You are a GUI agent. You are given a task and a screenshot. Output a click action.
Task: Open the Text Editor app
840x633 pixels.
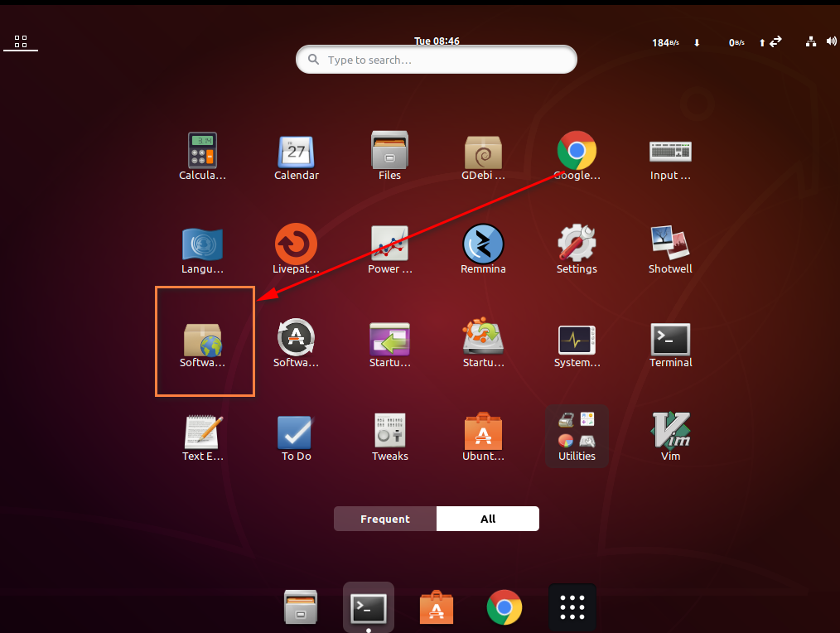(202, 438)
